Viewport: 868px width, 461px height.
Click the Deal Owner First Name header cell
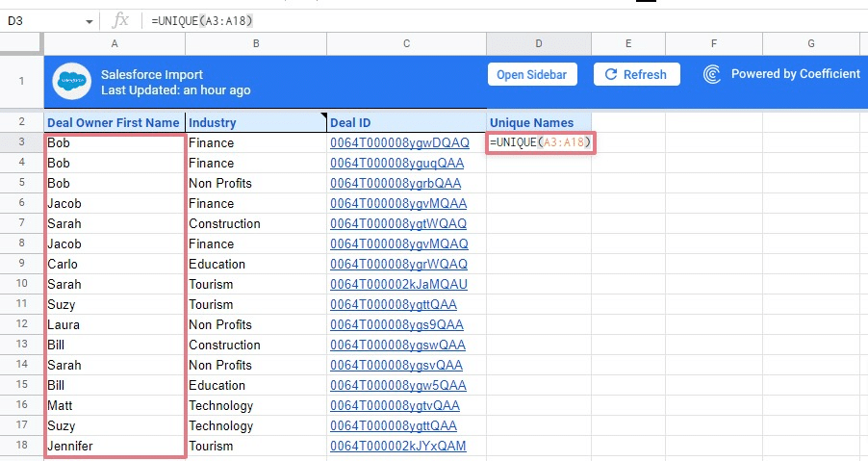114,122
